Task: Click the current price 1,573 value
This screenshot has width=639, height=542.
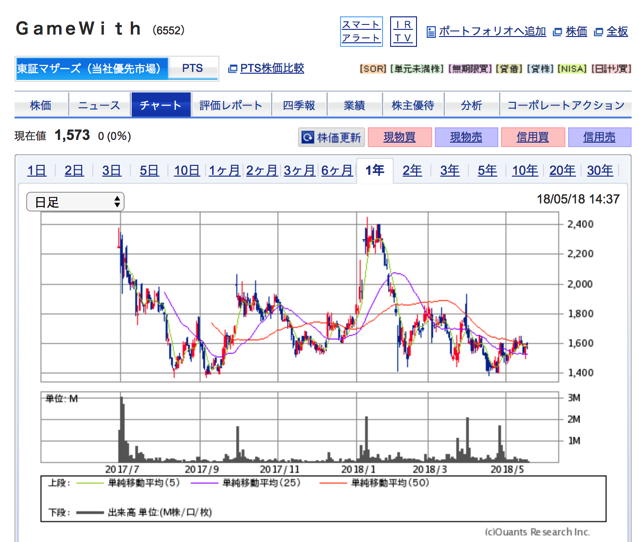Action: point(72,135)
